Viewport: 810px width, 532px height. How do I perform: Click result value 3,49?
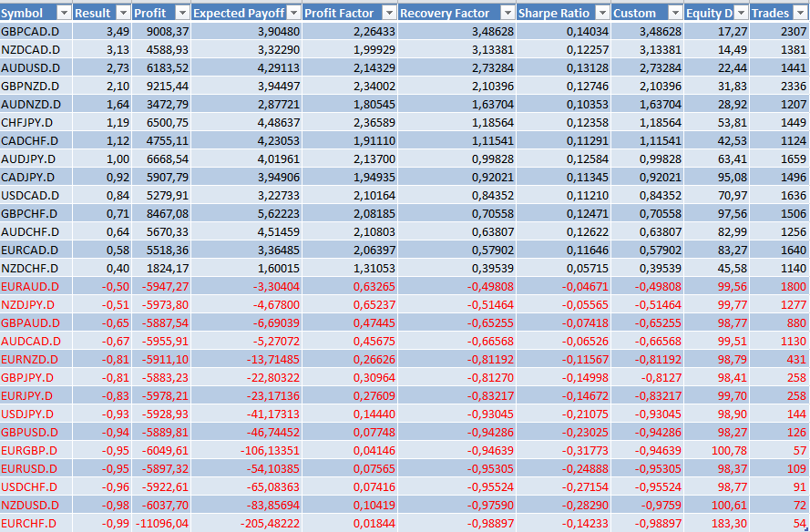tap(118, 32)
